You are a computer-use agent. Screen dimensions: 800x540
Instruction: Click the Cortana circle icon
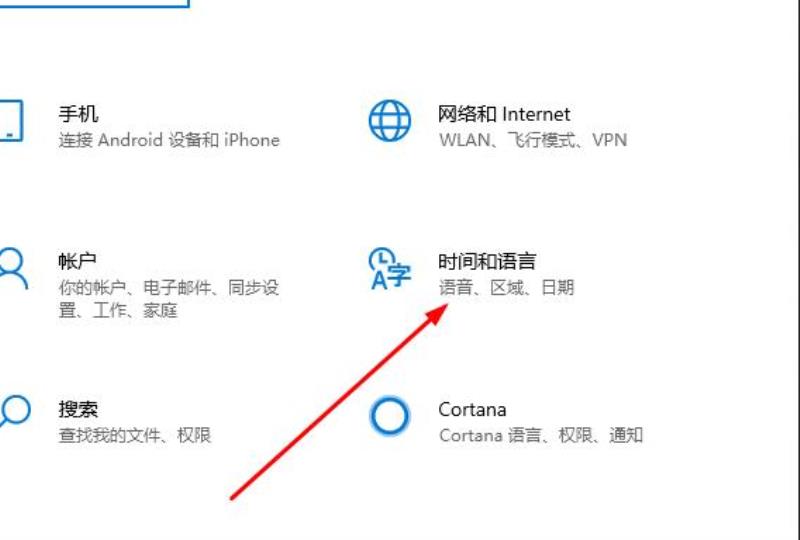[389, 416]
